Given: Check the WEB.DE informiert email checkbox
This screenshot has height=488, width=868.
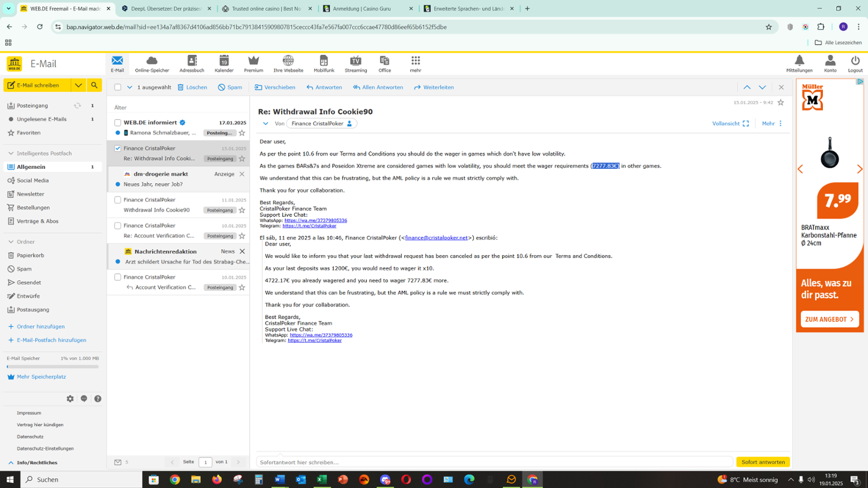Looking at the screenshot, I should pos(117,123).
